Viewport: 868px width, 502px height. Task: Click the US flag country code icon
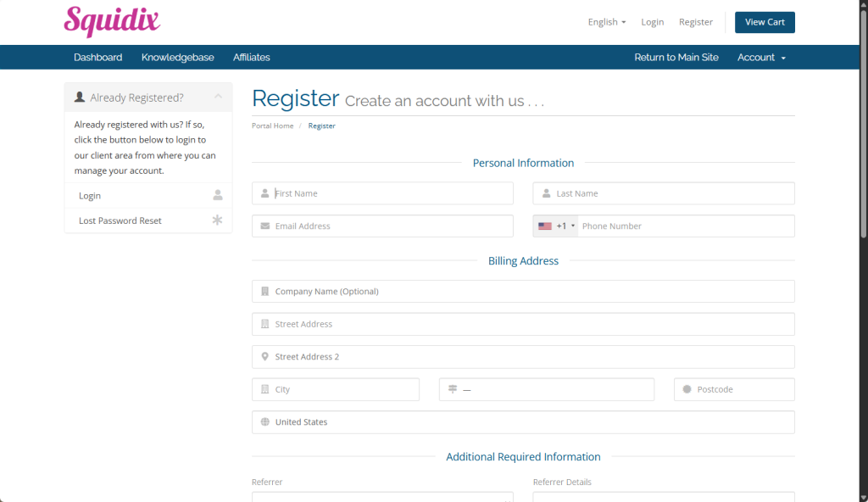coord(545,226)
